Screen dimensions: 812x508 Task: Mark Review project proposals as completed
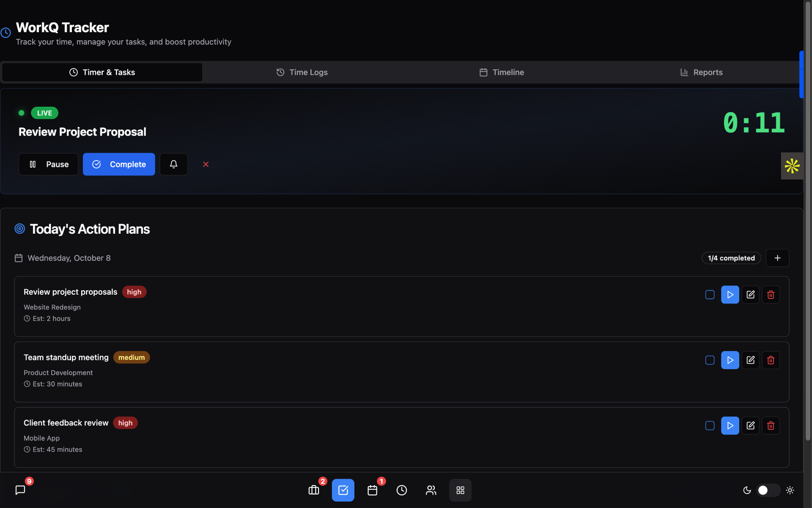pos(710,295)
